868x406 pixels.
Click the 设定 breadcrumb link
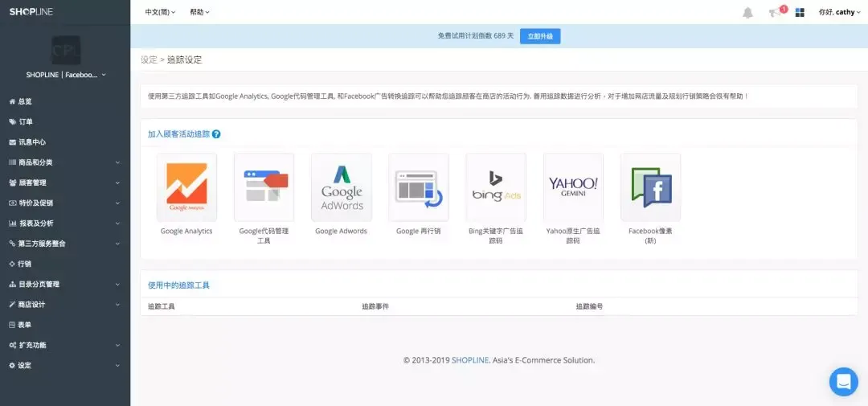tap(149, 59)
